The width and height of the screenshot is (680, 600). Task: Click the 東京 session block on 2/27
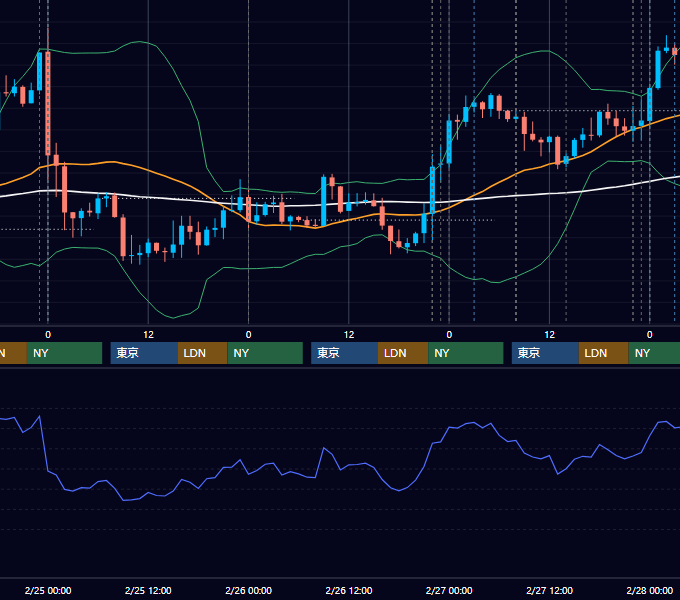pyautogui.click(x=545, y=353)
